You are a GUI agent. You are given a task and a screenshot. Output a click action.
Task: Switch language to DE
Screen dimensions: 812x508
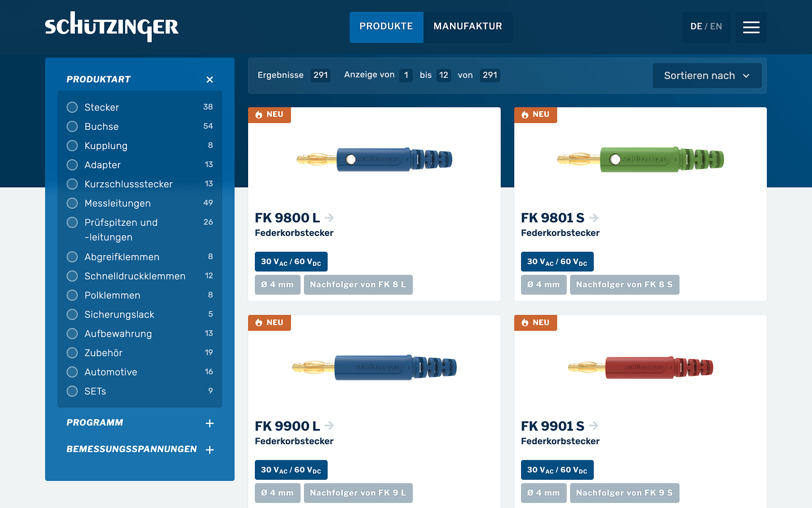(696, 27)
